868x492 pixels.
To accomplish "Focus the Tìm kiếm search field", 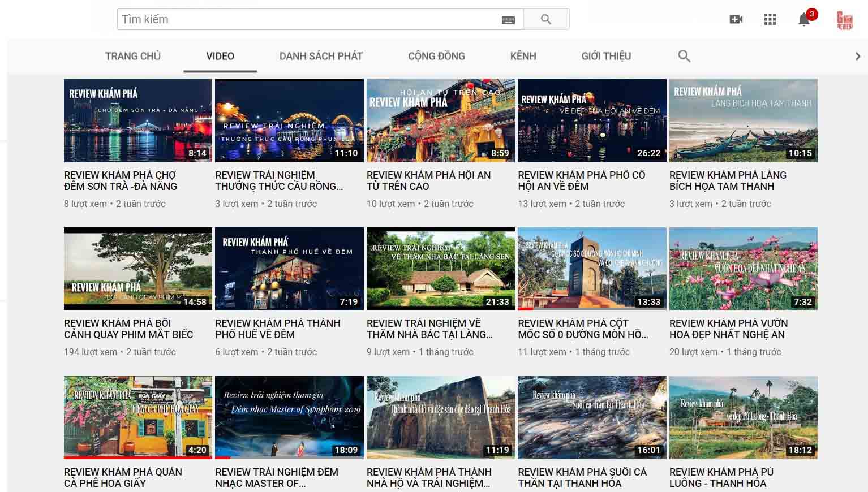I will (x=320, y=19).
